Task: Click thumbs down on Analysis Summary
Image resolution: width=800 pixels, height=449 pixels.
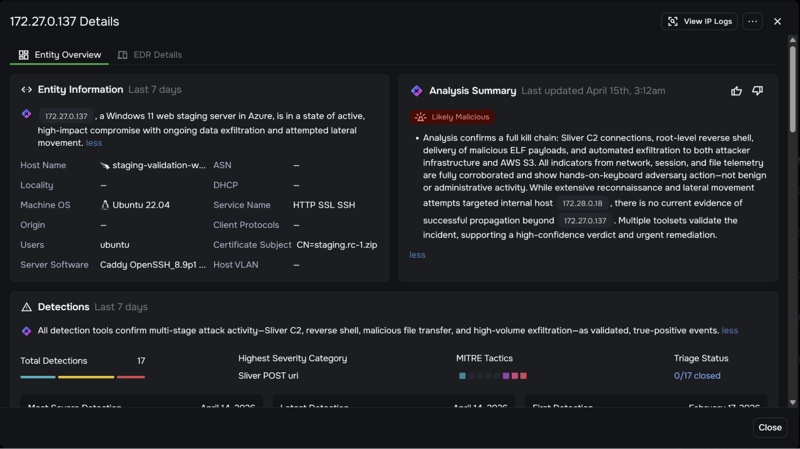Action: click(x=757, y=91)
